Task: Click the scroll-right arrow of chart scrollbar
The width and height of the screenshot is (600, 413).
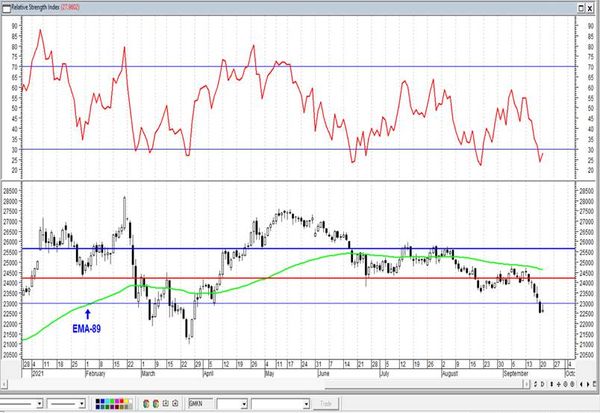Action: click(527, 384)
